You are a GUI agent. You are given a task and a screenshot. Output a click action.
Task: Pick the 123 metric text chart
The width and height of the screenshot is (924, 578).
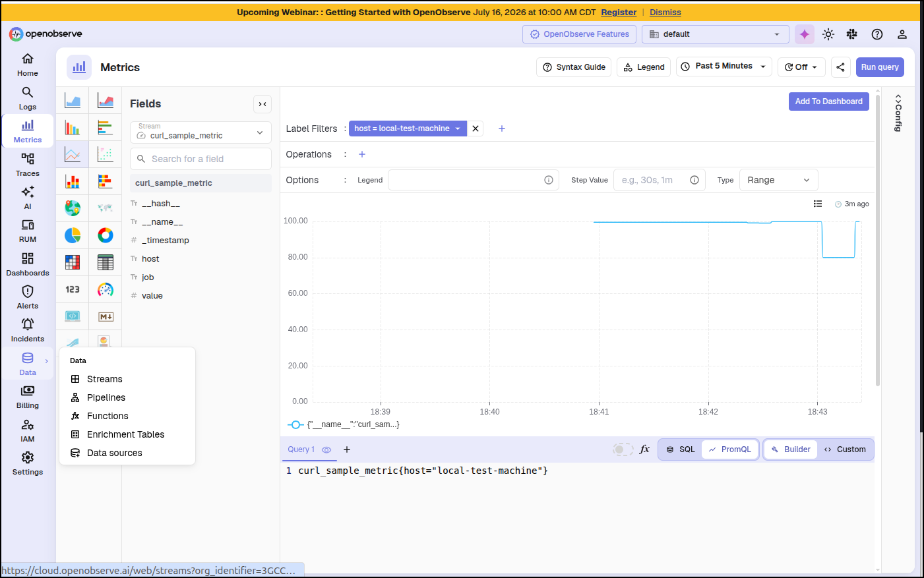(73, 289)
